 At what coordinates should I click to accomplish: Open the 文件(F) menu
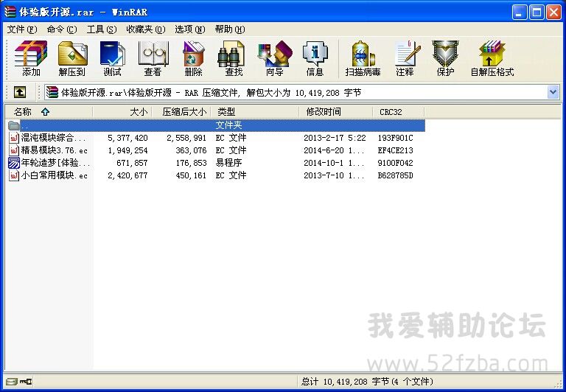pos(22,29)
